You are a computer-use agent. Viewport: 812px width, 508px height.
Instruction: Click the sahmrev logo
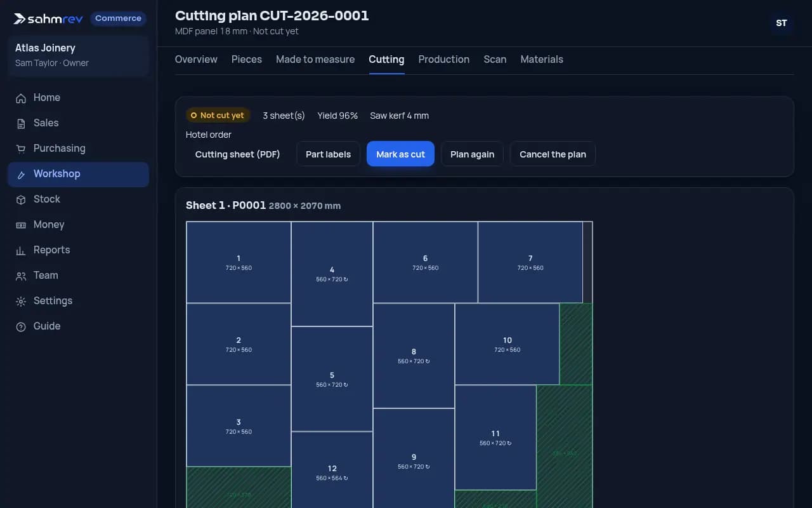[48, 18]
